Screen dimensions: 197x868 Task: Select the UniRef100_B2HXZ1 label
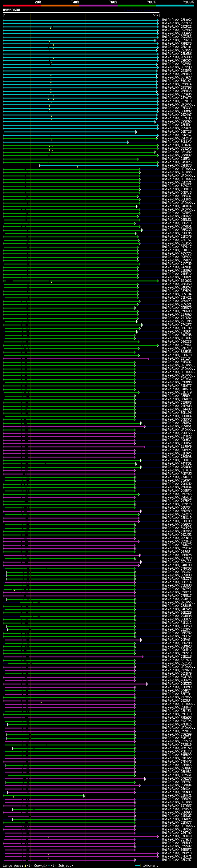177,182
